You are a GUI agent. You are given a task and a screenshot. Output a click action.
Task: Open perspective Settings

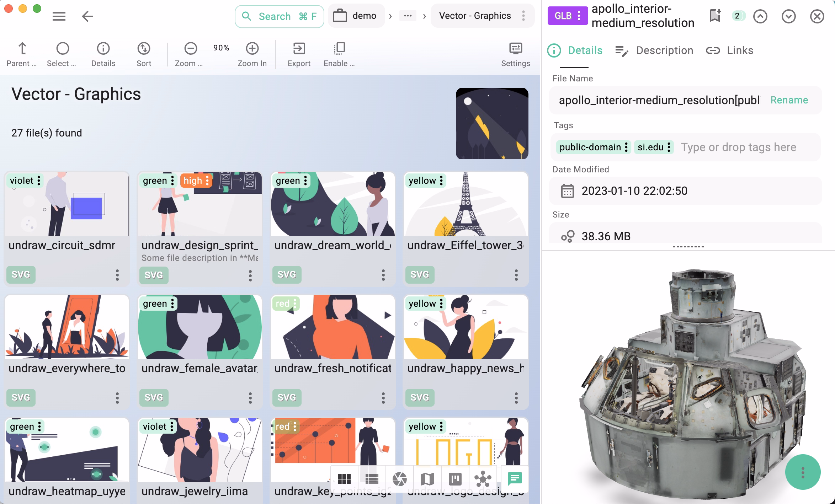click(x=515, y=54)
